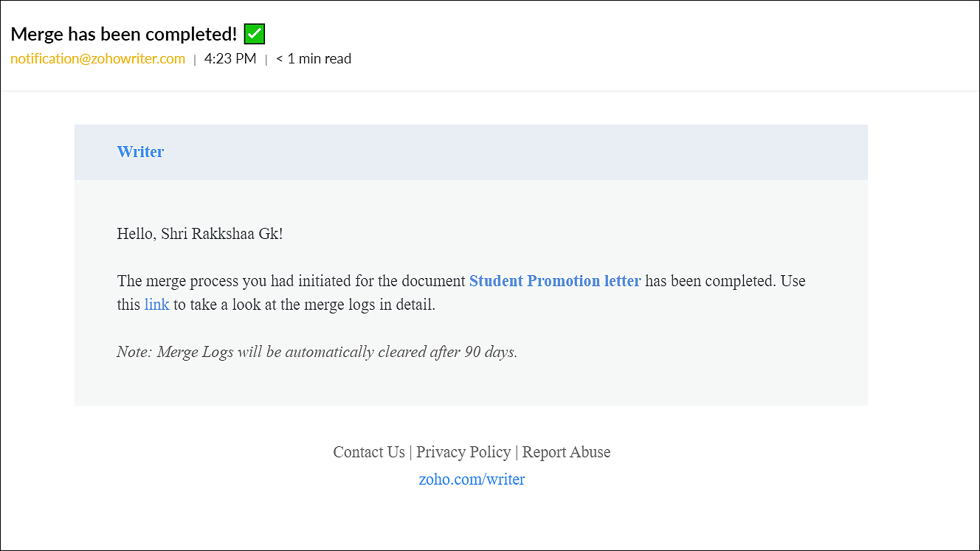Open sender address notification@zohowriter.com

point(98,59)
